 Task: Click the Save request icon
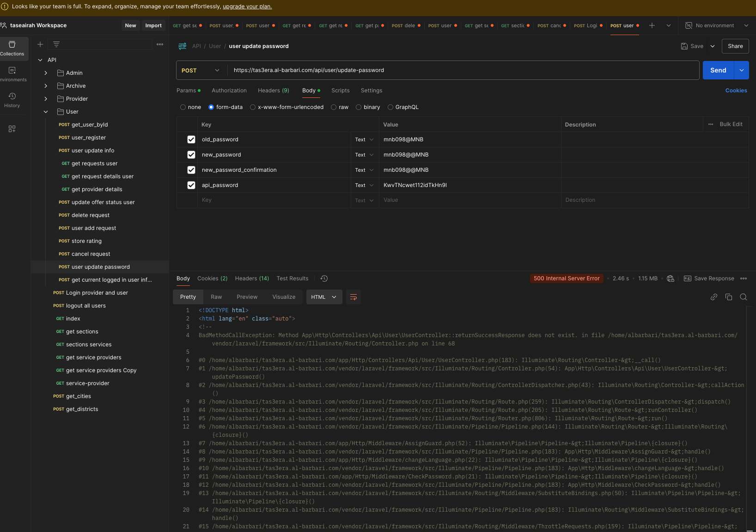(x=684, y=46)
